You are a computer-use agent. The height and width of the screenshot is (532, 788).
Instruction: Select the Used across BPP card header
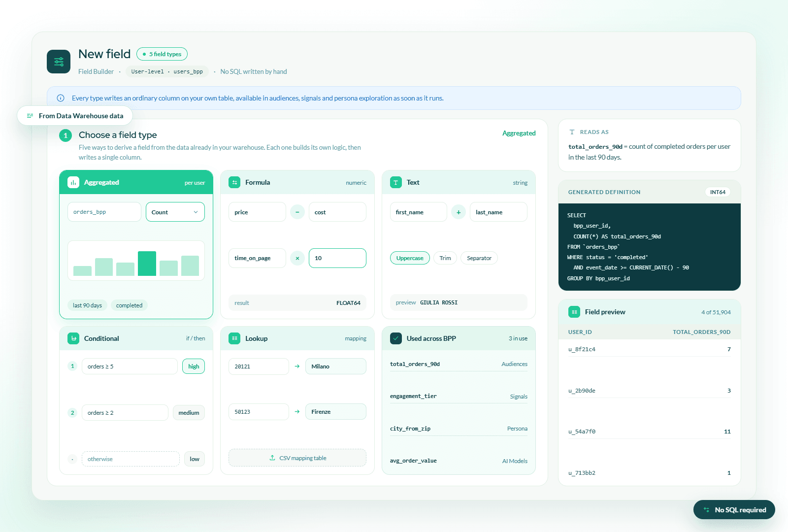(x=459, y=338)
